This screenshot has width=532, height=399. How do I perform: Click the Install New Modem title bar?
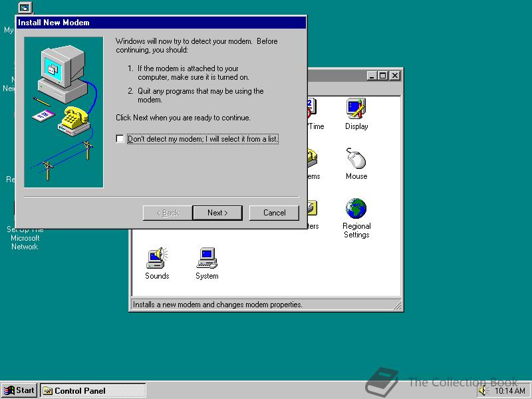click(x=161, y=23)
